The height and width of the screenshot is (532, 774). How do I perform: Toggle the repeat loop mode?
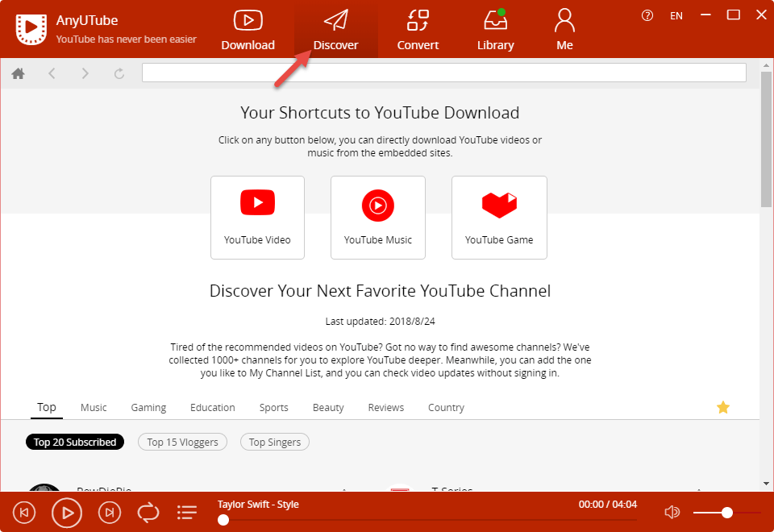[148, 513]
